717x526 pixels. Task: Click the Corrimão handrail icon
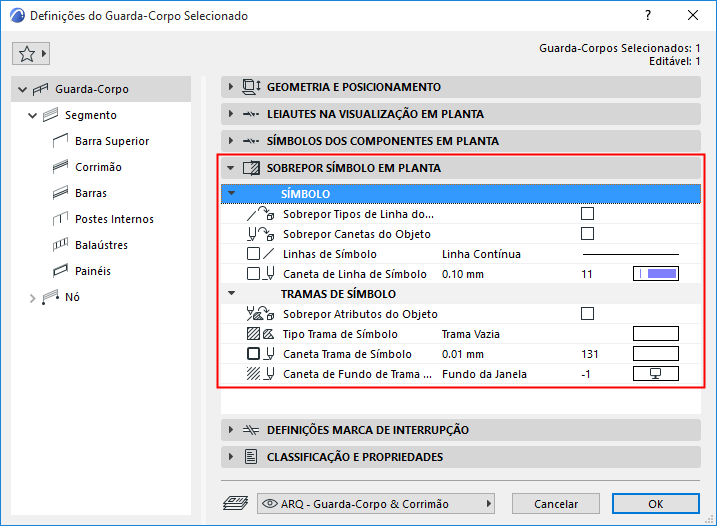60,167
